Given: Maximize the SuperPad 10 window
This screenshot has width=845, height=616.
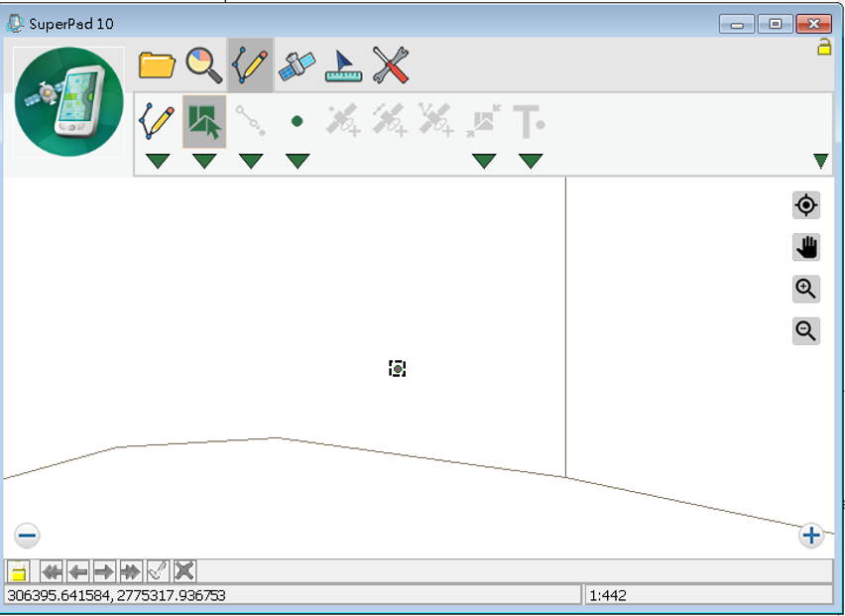Looking at the screenshot, I should pyautogui.click(x=775, y=24).
